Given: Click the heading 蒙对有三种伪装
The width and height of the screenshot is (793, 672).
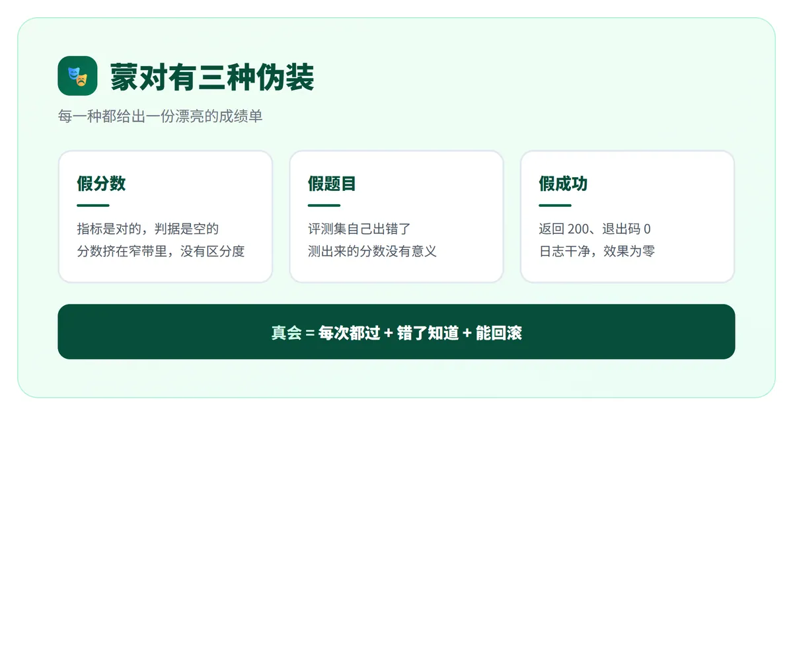Looking at the screenshot, I should coord(211,77).
